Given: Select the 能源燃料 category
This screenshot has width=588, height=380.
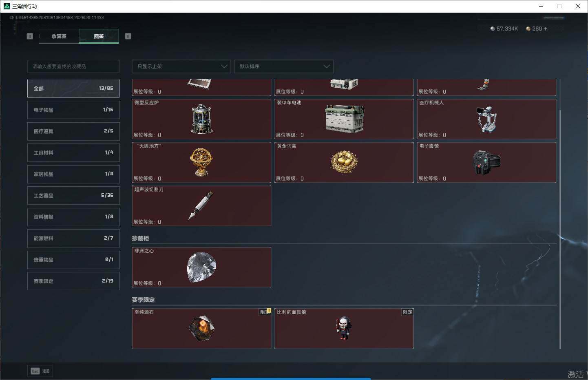Looking at the screenshot, I should point(73,239).
